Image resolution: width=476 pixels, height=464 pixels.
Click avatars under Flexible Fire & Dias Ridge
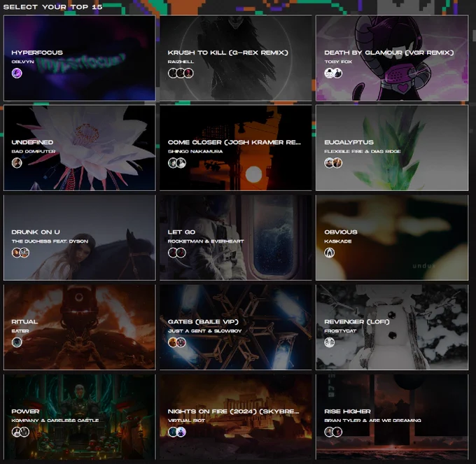(x=333, y=163)
